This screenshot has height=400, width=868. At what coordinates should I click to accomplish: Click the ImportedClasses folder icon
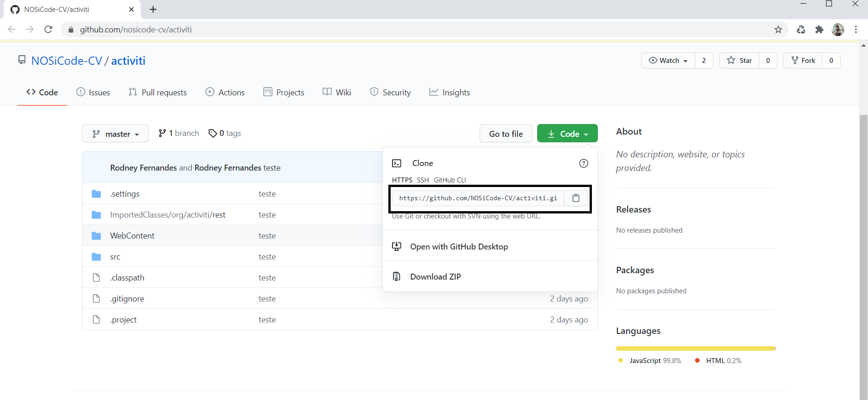point(96,215)
